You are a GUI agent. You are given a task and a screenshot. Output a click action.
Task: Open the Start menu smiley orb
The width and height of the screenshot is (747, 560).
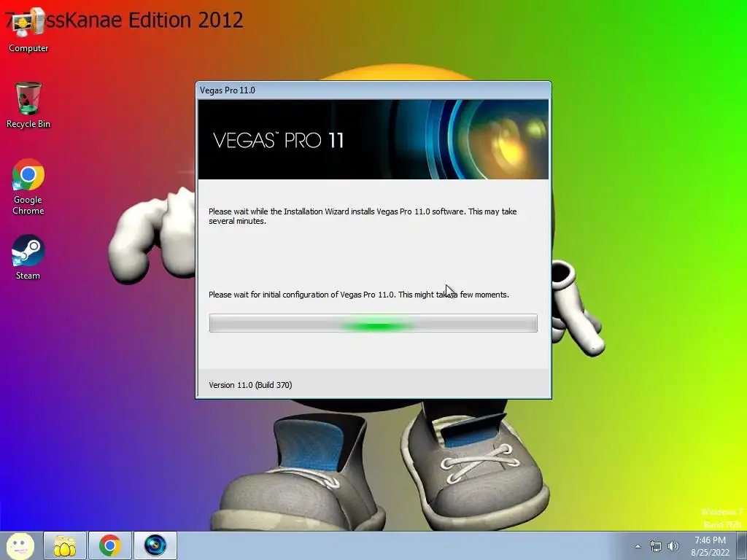click(20, 545)
